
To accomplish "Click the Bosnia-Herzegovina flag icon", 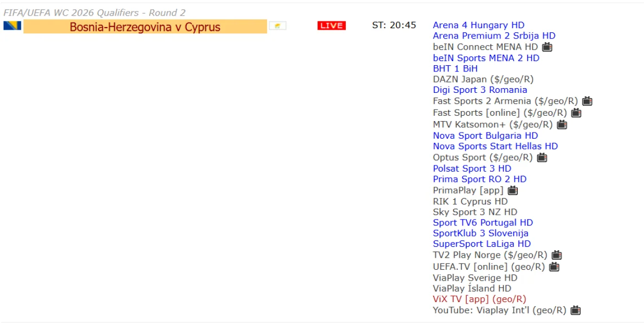I will (13, 25).
